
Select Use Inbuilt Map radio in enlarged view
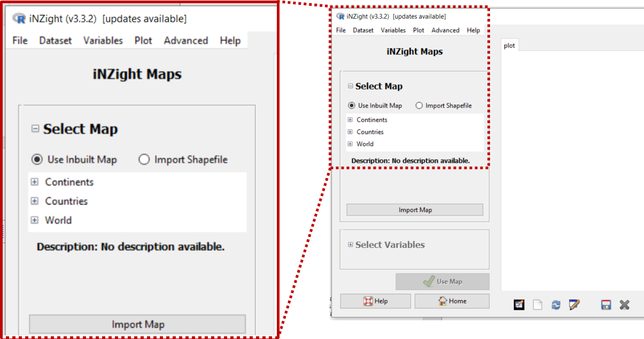[x=37, y=159]
